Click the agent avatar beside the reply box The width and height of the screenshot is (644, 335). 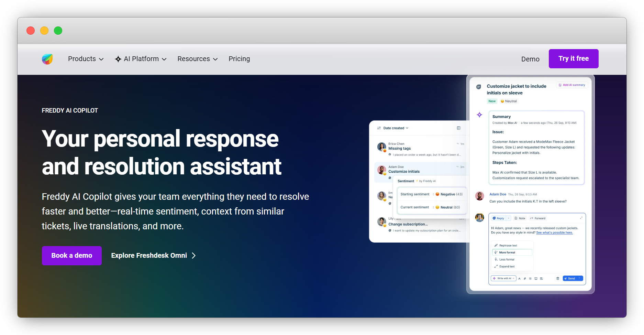479,217
